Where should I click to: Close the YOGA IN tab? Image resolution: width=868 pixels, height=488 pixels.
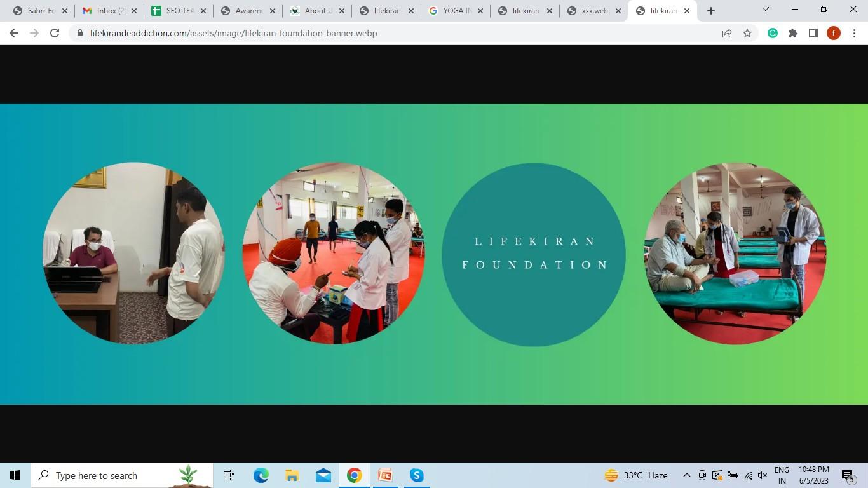[x=480, y=11]
